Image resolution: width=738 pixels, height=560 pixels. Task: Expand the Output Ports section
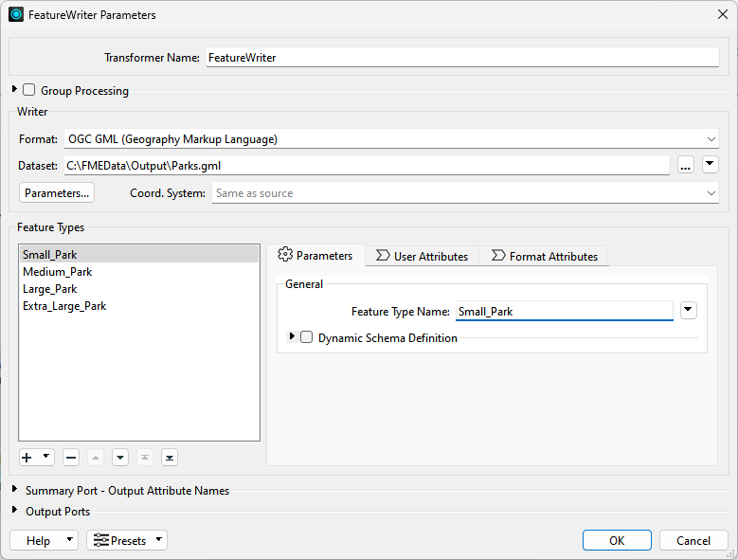14,510
